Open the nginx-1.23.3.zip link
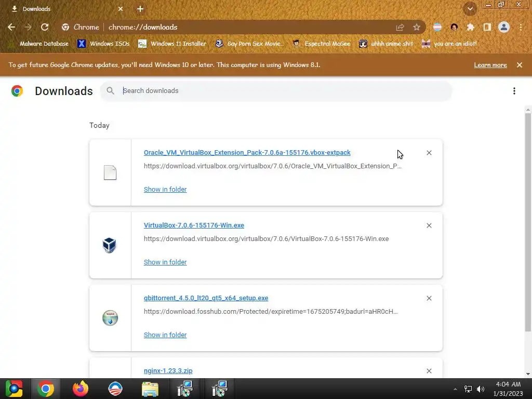532x399 pixels. click(x=168, y=371)
